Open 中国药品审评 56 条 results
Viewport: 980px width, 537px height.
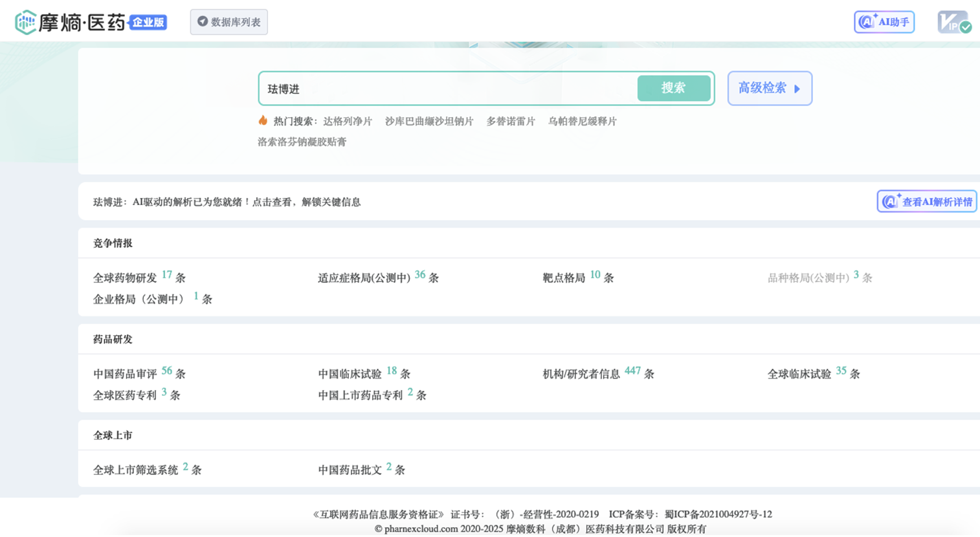point(139,373)
